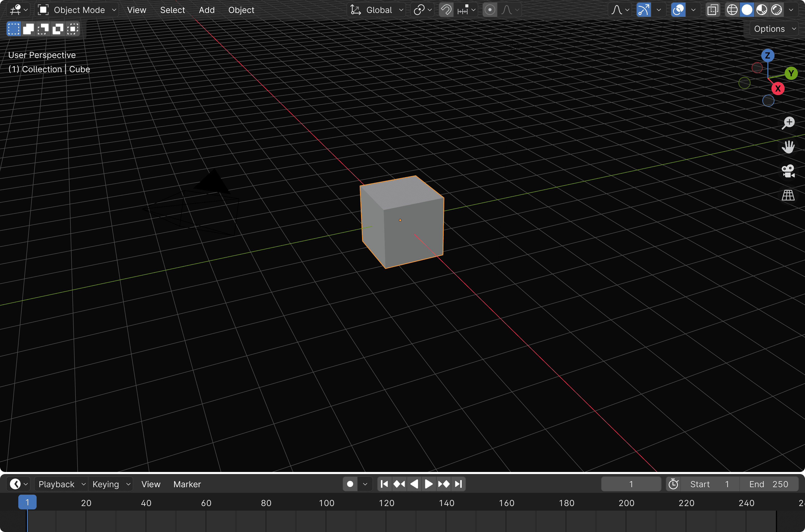Image resolution: width=805 pixels, height=532 pixels.
Task: Open the snapping options dropdown
Action: tap(466, 10)
